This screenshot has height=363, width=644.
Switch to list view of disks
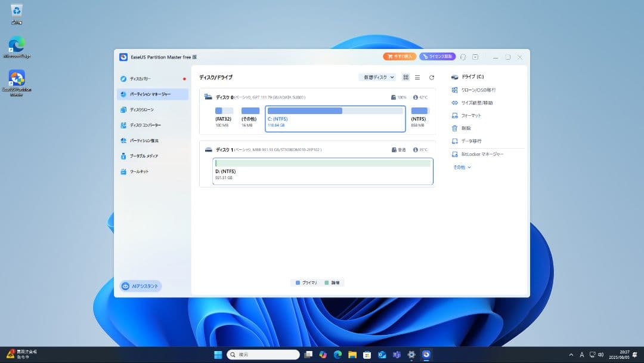(x=417, y=77)
